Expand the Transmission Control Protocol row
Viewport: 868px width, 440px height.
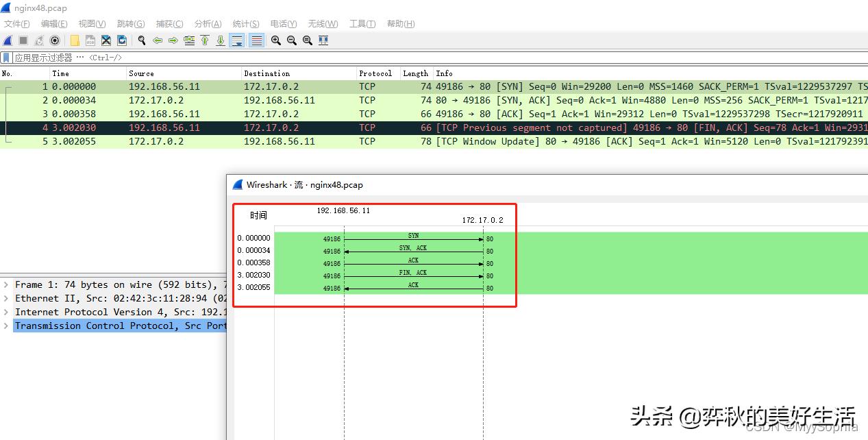click(6, 326)
